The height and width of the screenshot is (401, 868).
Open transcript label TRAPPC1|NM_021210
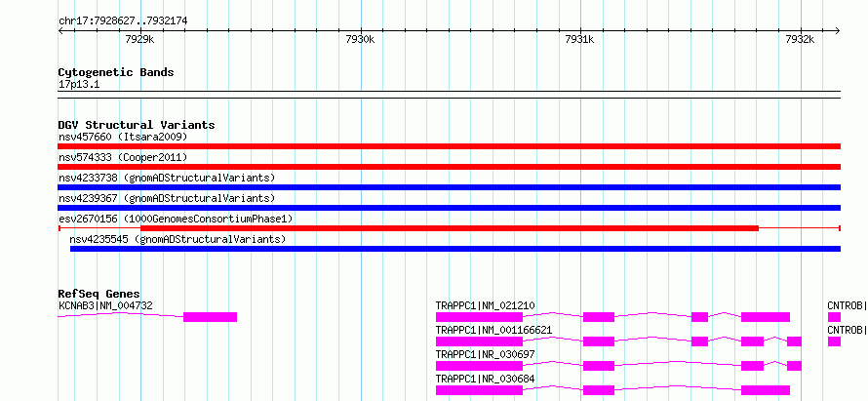[x=486, y=305]
